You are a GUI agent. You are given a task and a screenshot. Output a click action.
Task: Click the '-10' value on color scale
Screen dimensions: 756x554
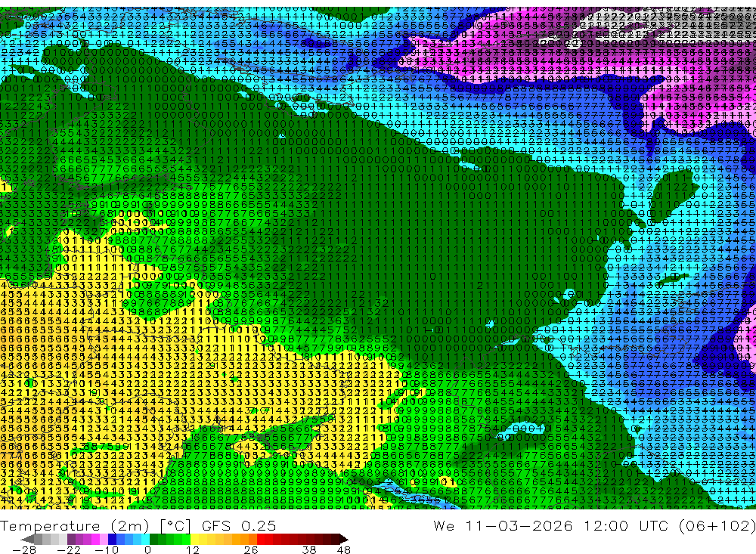[107, 549]
